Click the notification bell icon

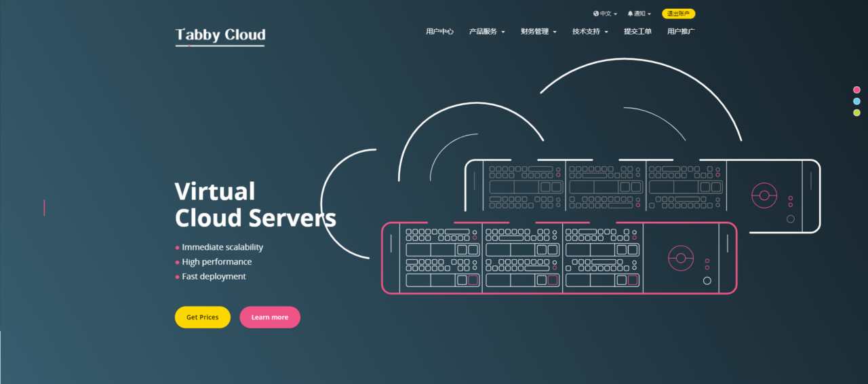(630, 14)
